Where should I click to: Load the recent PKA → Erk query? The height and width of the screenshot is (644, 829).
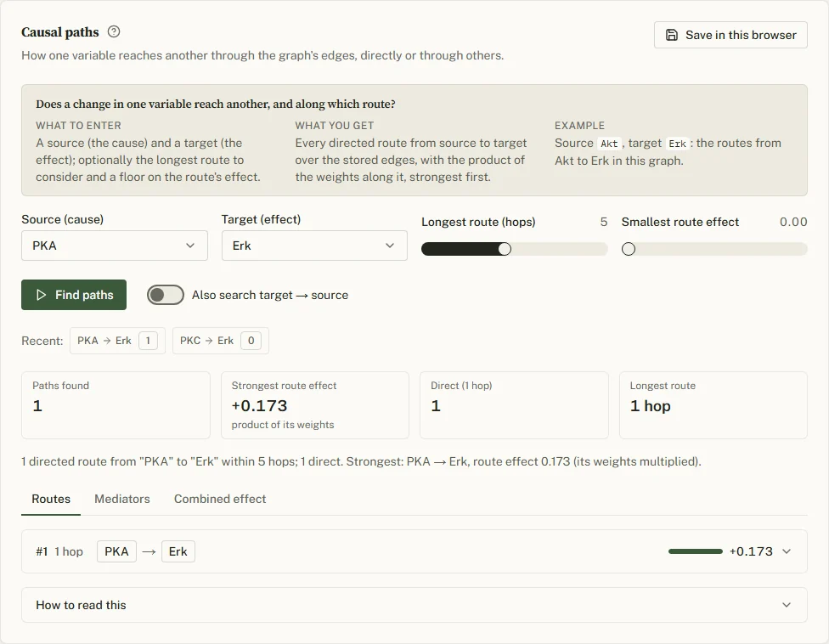tap(117, 341)
